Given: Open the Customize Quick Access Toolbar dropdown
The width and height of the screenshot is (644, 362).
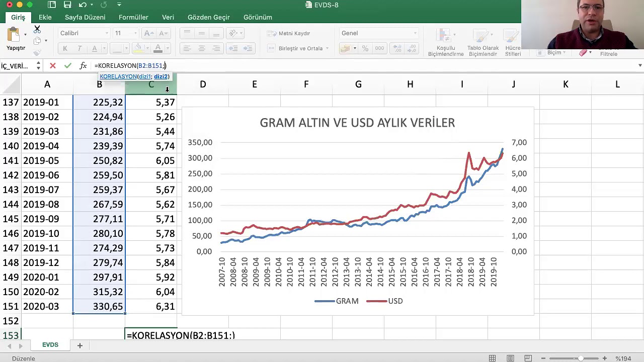Looking at the screenshot, I should tap(119, 5).
